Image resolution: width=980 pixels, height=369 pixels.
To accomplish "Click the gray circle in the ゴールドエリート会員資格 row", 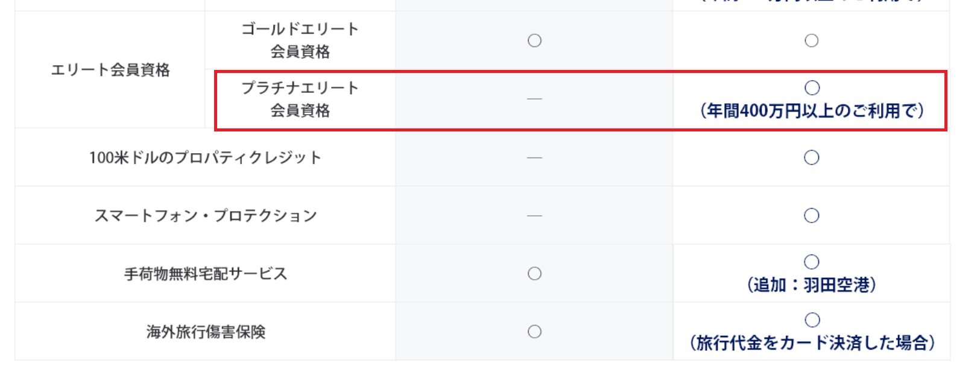I will [534, 40].
